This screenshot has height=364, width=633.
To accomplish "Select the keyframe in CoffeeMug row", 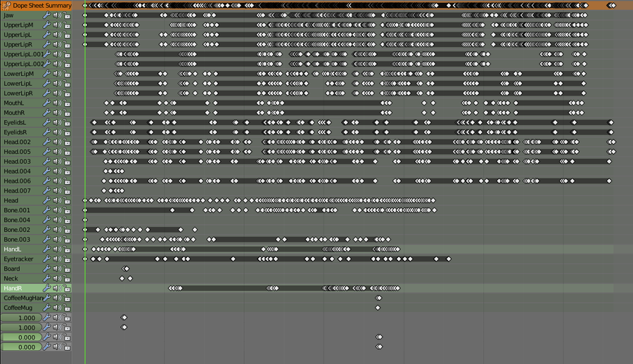I will pyautogui.click(x=378, y=308).
